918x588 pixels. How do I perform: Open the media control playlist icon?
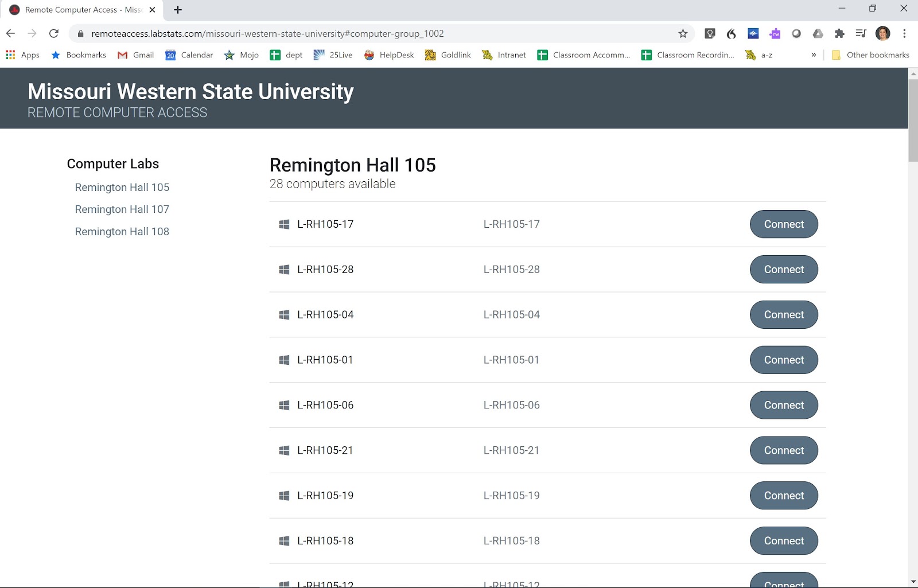coord(861,33)
